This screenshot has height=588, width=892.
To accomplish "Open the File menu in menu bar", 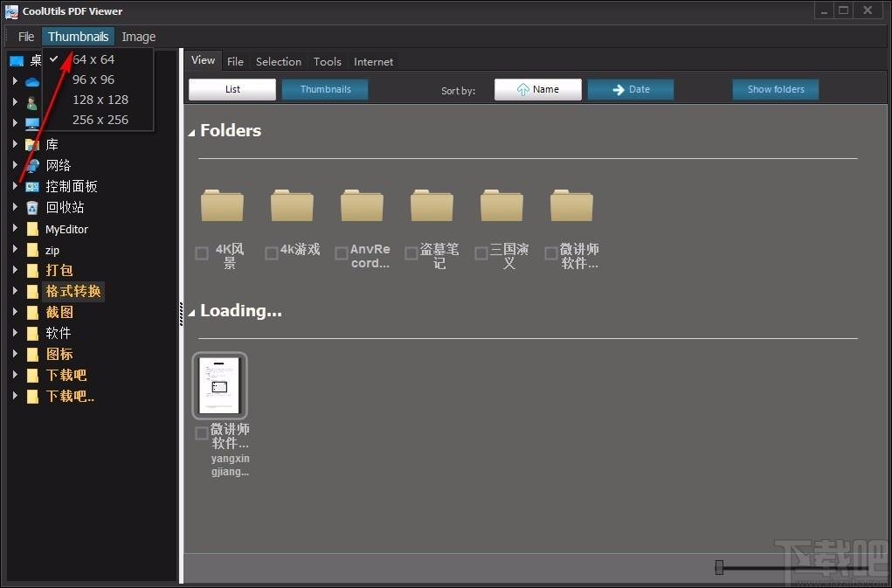I will click(x=26, y=37).
